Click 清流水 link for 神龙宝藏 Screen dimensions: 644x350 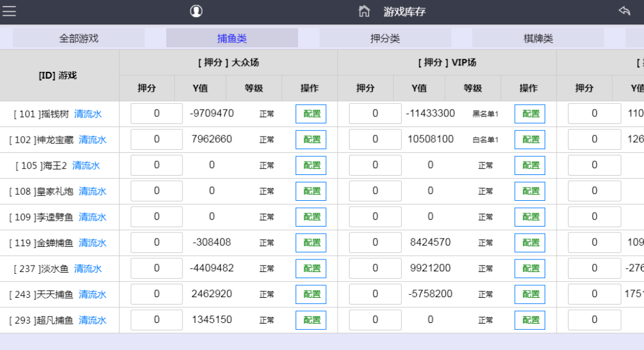tap(92, 140)
